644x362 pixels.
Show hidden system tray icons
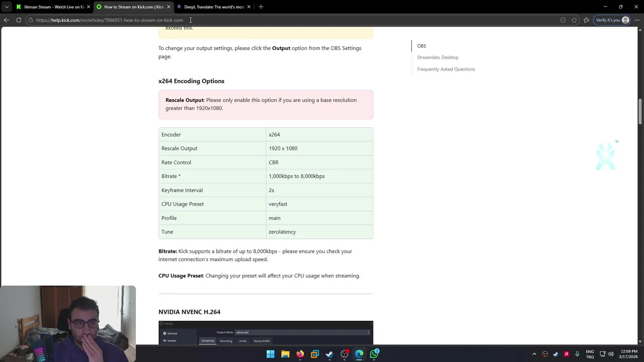(534, 354)
